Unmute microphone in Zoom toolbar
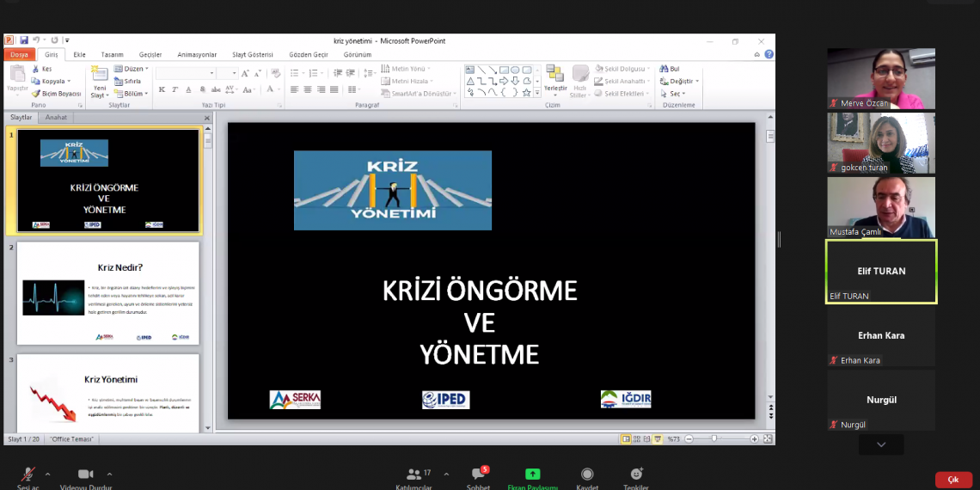This screenshot has height=490, width=980. (x=28, y=479)
